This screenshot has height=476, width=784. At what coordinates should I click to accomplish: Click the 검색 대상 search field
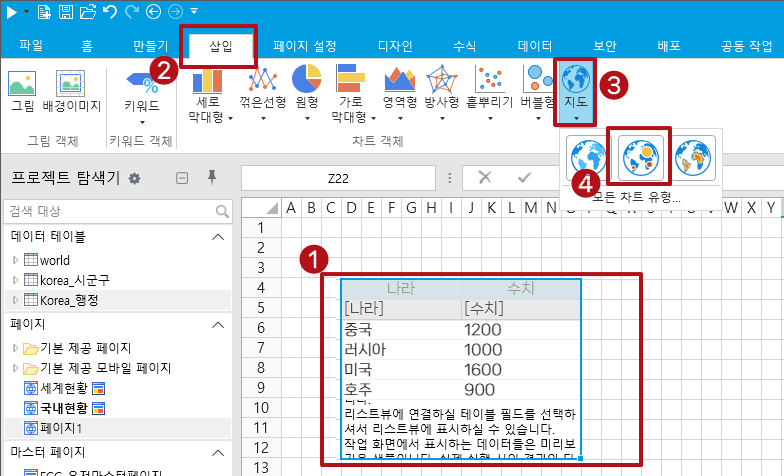[108, 211]
